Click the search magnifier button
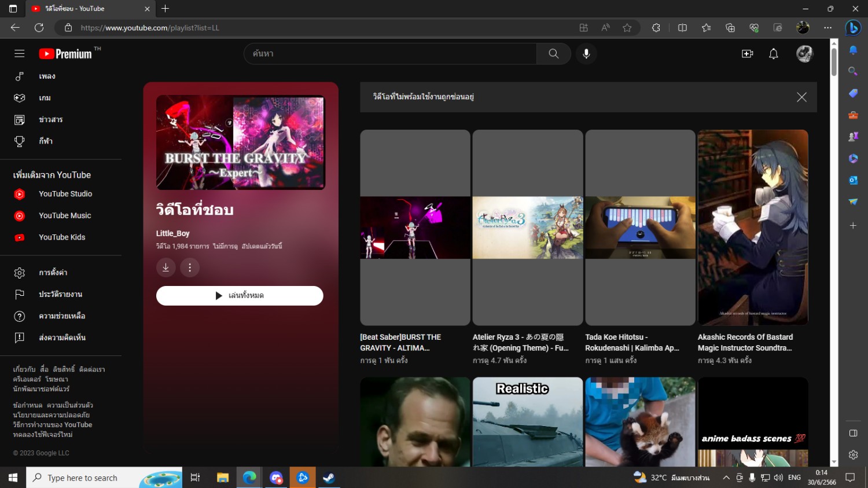The height and width of the screenshot is (488, 868). pos(554,54)
